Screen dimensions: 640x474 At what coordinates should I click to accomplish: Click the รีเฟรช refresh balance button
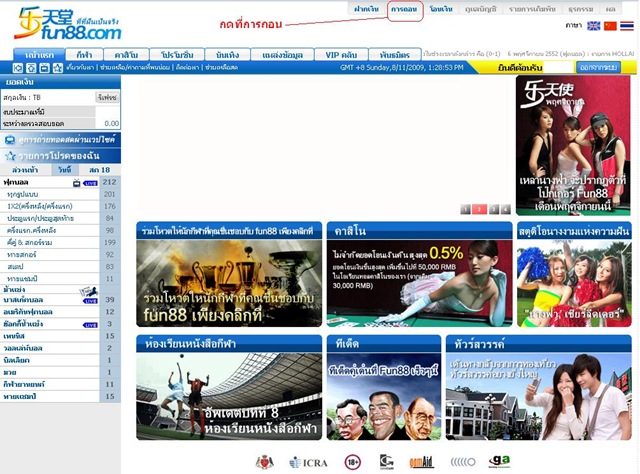[x=107, y=98]
